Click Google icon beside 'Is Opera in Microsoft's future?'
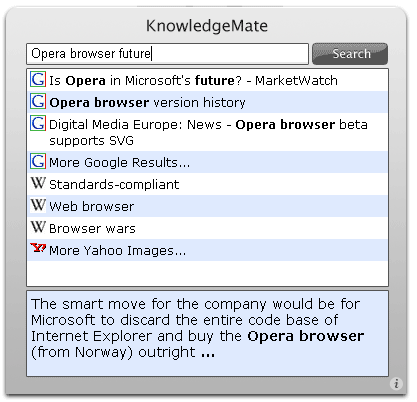Viewport: 417px width, 402px height. (38, 80)
